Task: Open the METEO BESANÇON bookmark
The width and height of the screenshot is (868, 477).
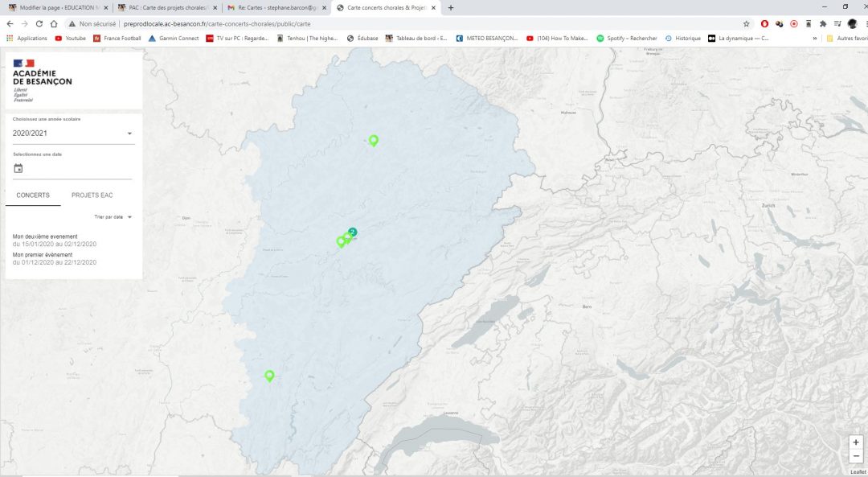Action: coord(487,39)
